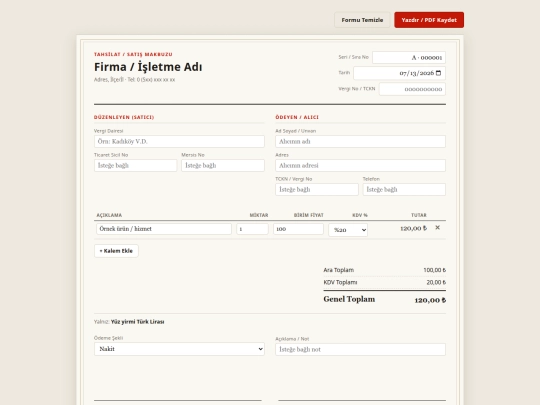Click the Formu Temizle button
The width and height of the screenshot is (540, 405).
click(362, 20)
